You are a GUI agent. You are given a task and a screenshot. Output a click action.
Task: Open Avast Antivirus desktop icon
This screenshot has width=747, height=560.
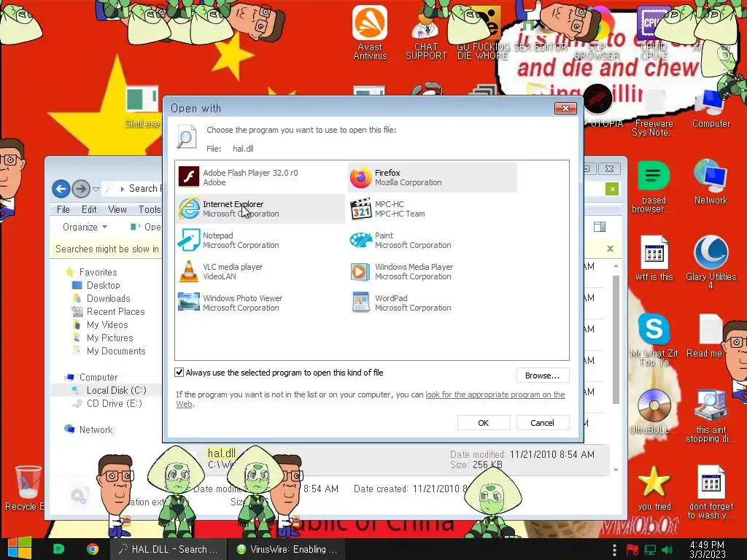coord(370,32)
